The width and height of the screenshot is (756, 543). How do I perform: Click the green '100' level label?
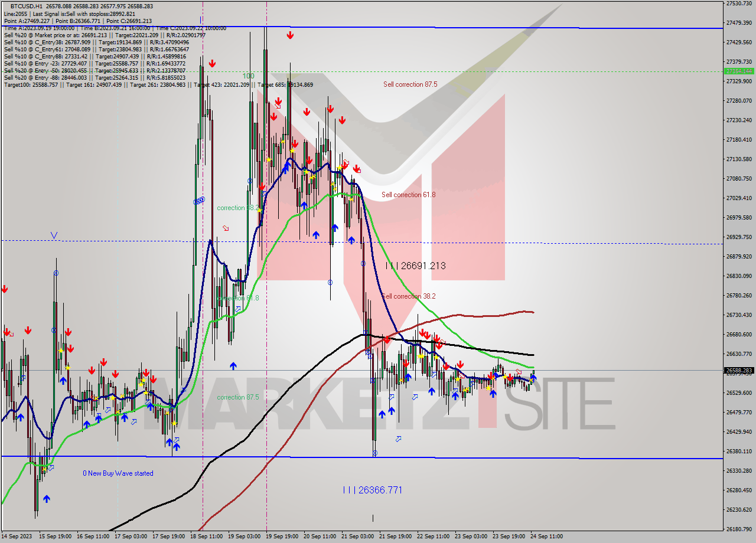[x=248, y=76]
